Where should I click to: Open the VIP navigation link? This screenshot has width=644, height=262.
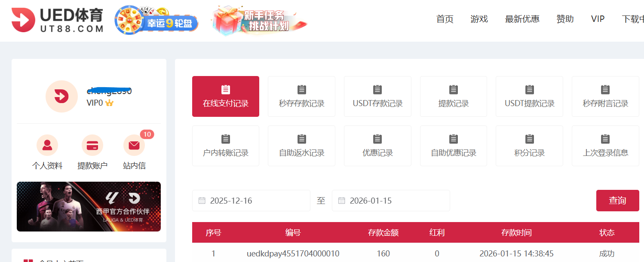coord(598,19)
